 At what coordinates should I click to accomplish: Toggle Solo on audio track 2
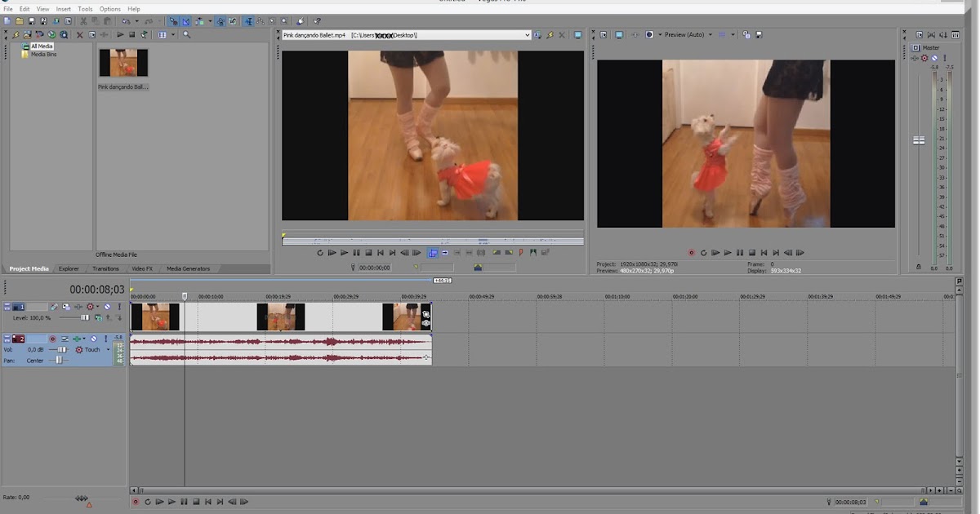tap(105, 339)
